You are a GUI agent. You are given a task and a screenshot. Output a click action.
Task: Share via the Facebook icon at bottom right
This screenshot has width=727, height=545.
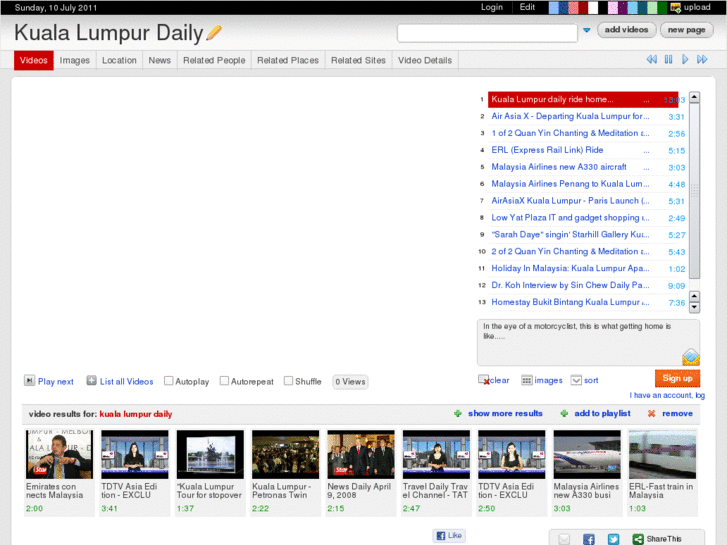588,539
